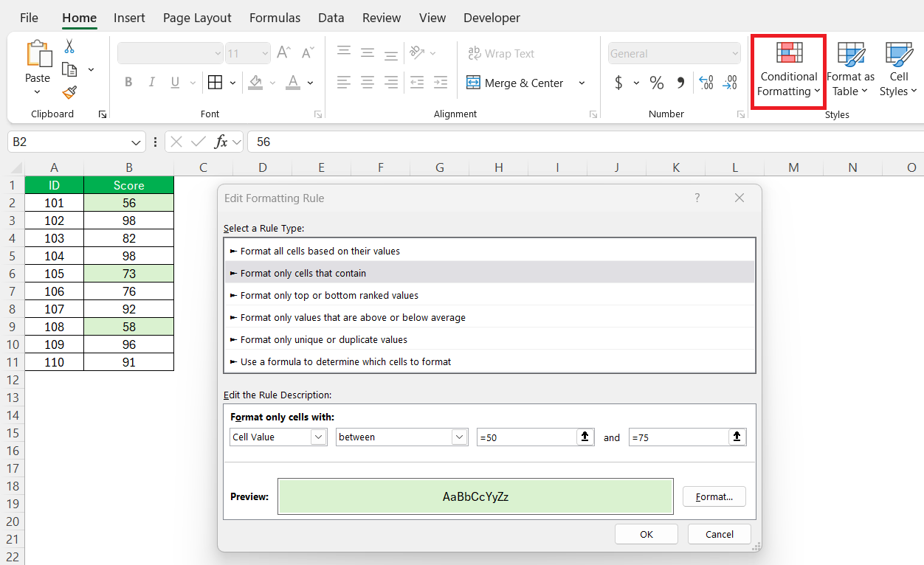Image resolution: width=924 pixels, height=565 pixels.
Task: Cut selection with the scissors icon
Action: pos(69,46)
